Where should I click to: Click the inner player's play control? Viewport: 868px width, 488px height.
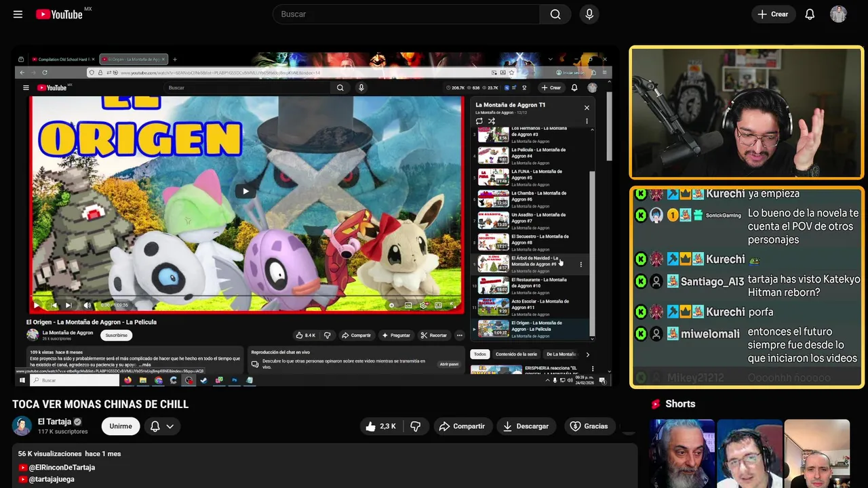tap(37, 306)
